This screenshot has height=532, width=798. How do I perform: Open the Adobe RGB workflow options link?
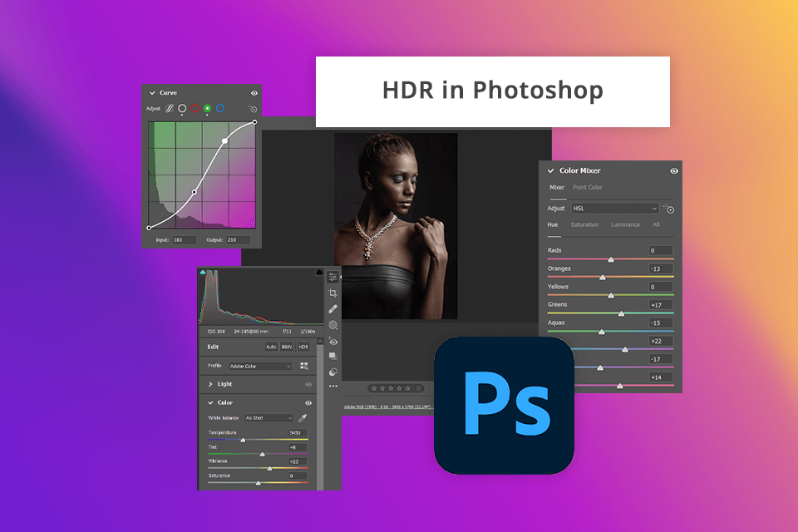click(x=388, y=406)
